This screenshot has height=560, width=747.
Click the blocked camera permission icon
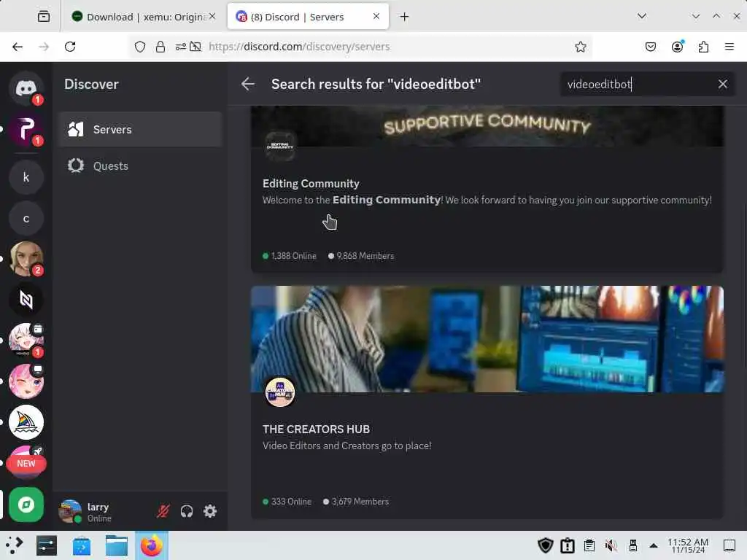coord(195,47)
